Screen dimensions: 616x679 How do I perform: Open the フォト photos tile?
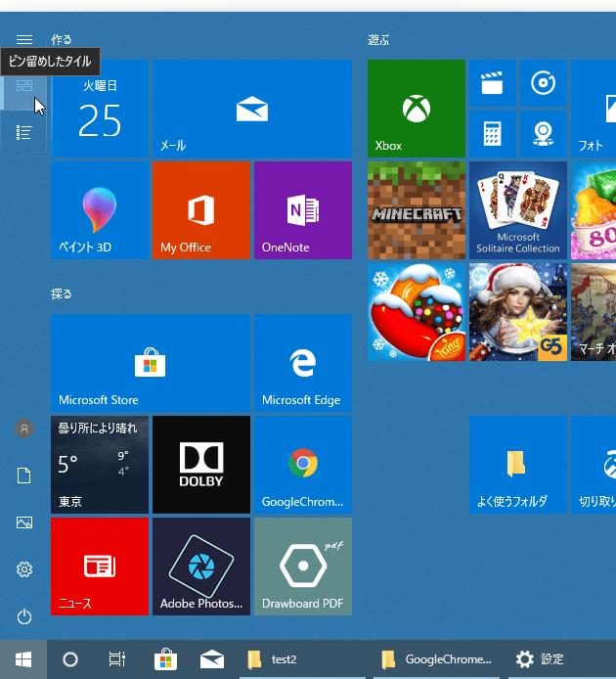(x=594, y=109)
